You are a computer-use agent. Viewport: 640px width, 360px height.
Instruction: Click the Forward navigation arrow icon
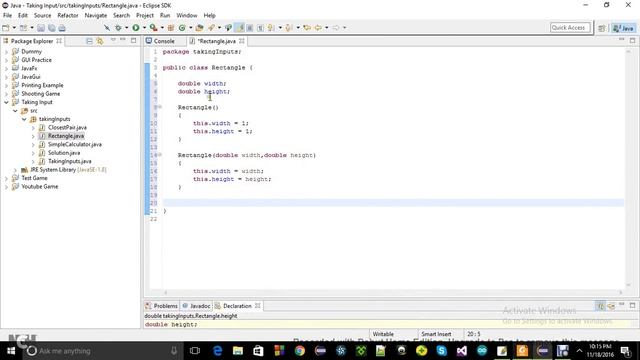tap(336, 28)
